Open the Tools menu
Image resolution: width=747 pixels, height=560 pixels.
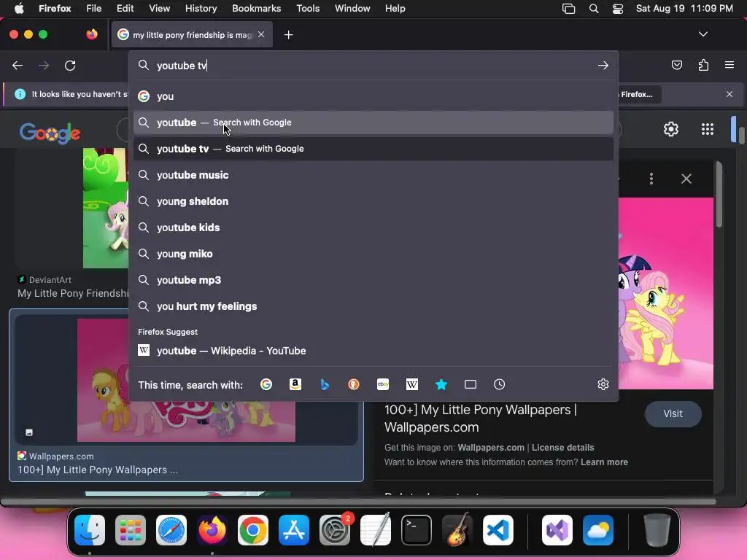coord(308,9)
